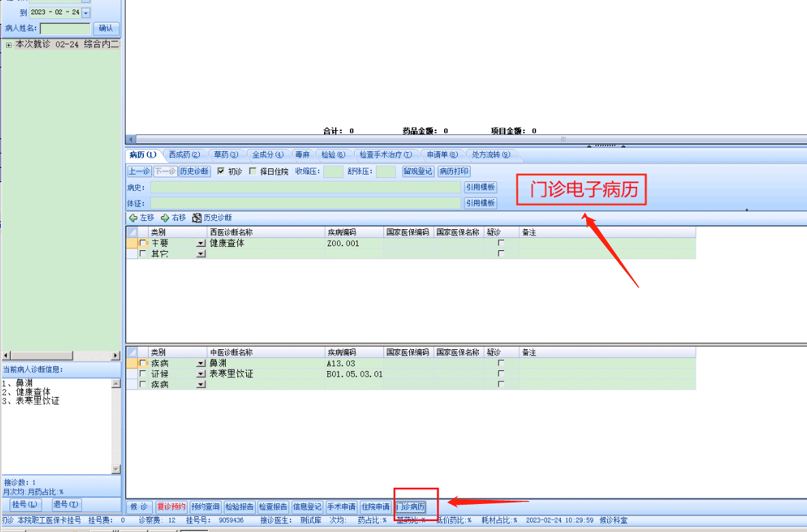Open the 证候 category dropdown arrow
This screenshot has width=807, height=532.
click(x=201, y=374)
